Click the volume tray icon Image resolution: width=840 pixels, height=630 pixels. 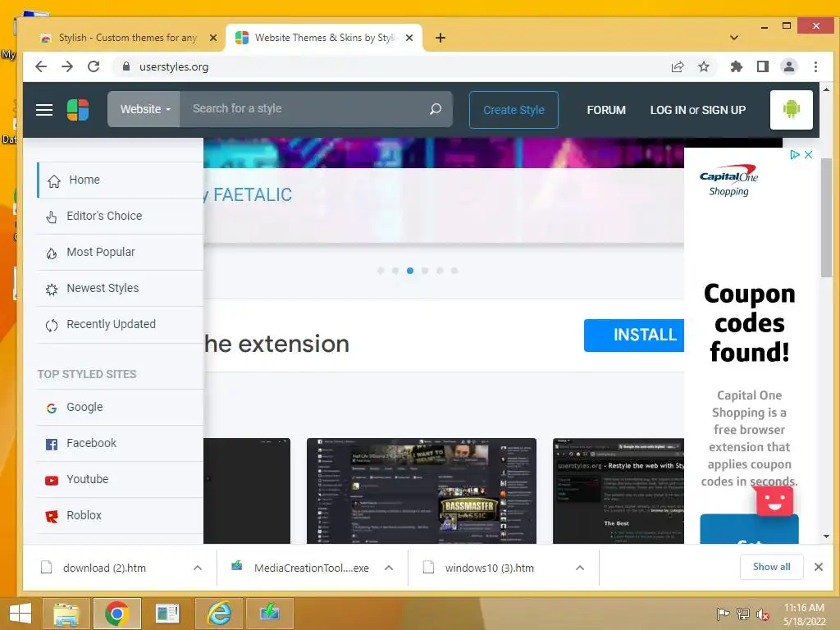pos(762,614)
